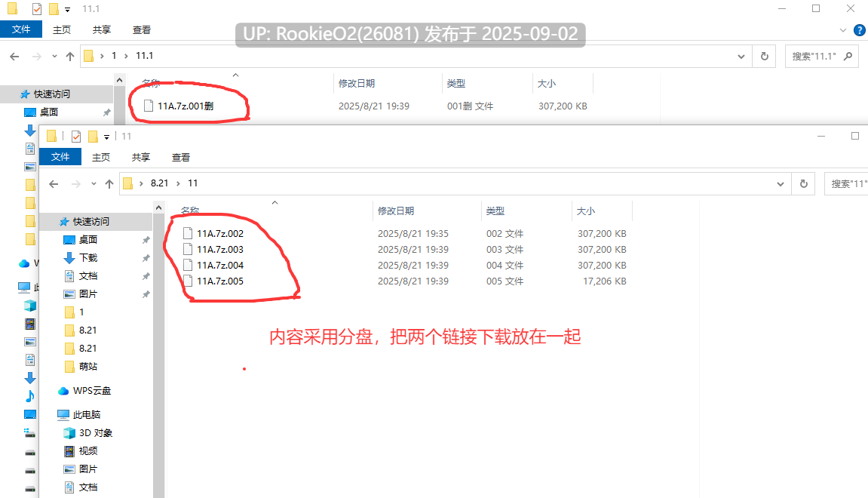Open address history dropdown in the 11 window
The height and width of the screenshot is (498, 868).
click(781, 183)
